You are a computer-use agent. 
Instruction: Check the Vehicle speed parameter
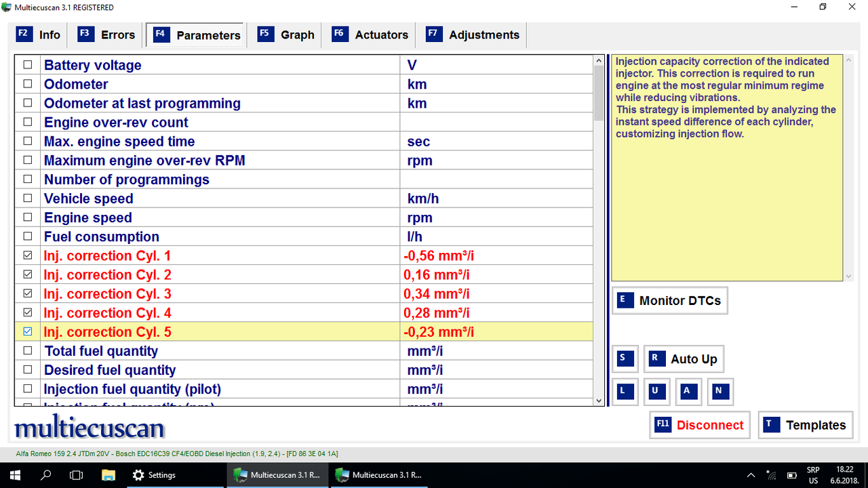(27, 198)
